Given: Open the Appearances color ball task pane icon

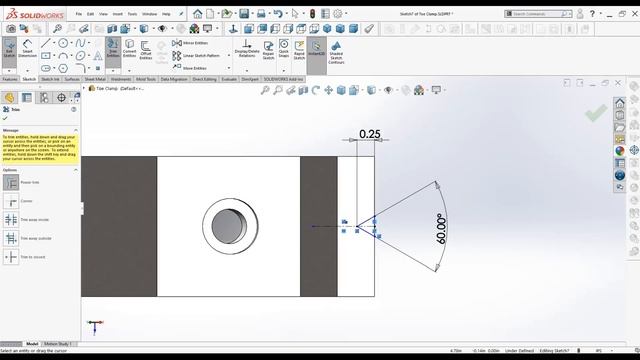Looking at the screenshot, I should coord(620,151).
